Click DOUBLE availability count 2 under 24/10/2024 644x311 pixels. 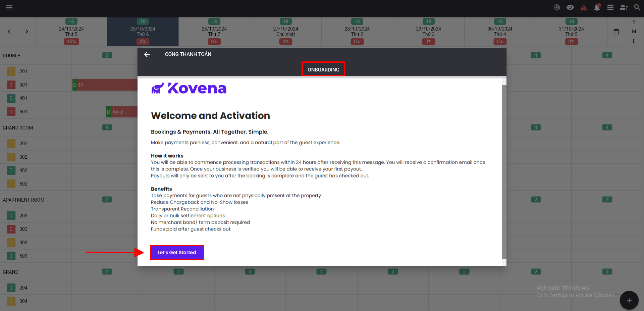(107, 55)
